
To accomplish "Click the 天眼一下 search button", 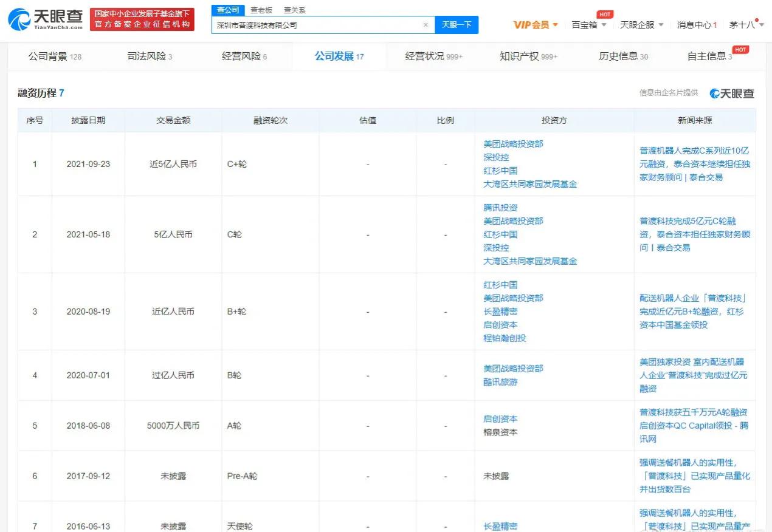I will (x=457, y=25).
